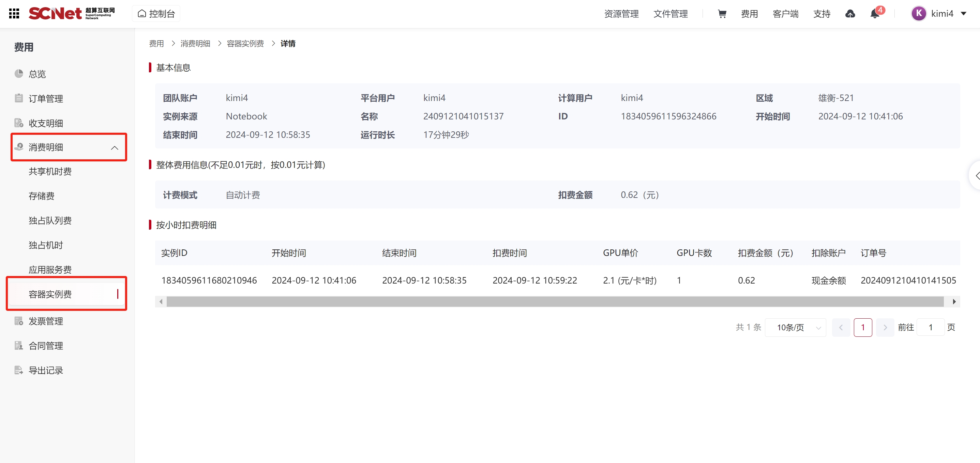
Task: Click the horizontal table scrollbar track
Action: pyautogui.click(x=555, y=302)
